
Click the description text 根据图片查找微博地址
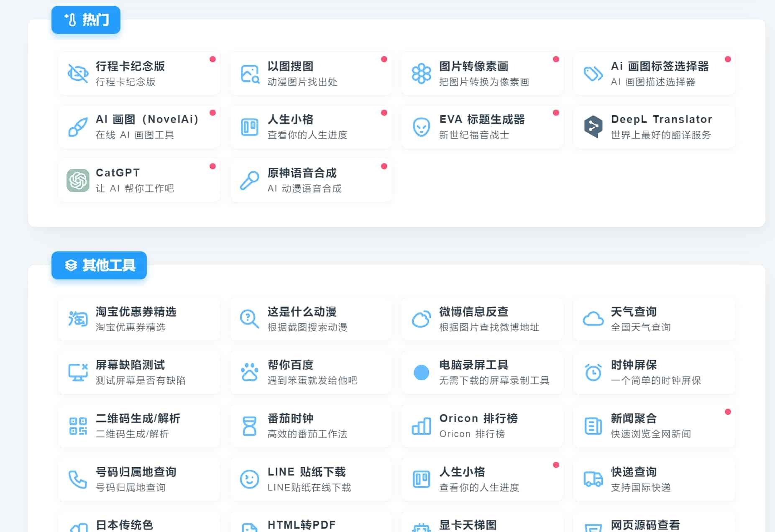(489, 327)
